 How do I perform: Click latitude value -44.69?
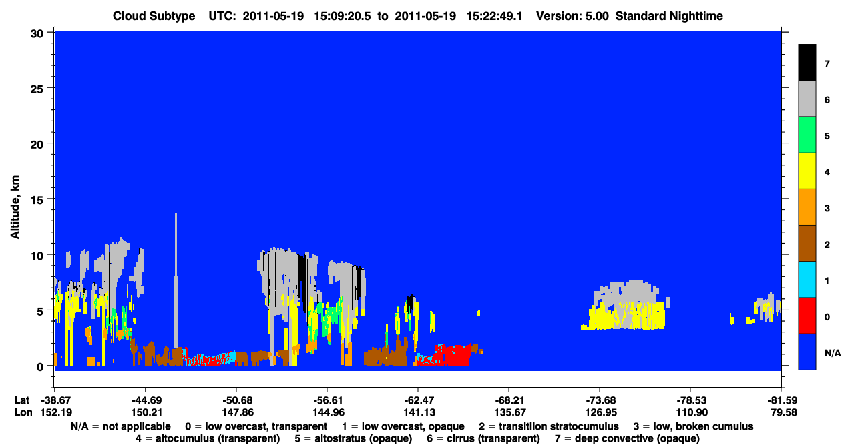146,400
